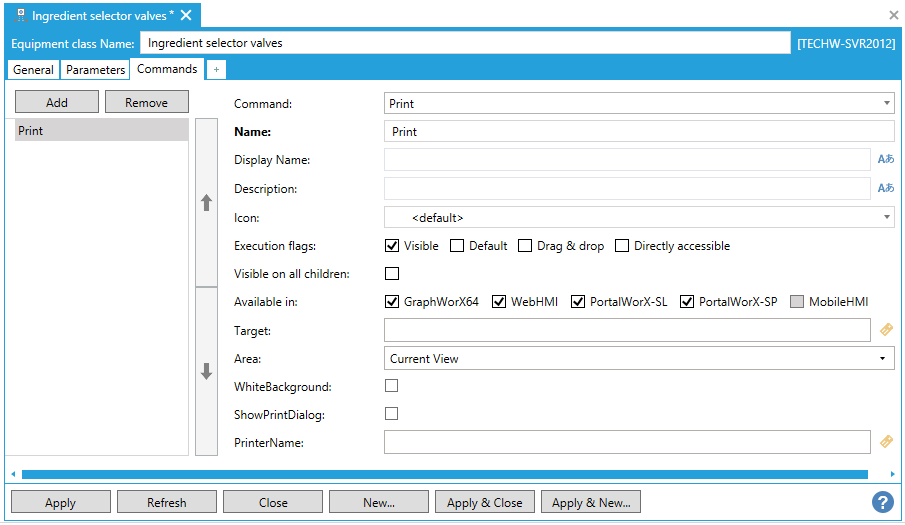Toggle the ShowPrintDialog checkbox

point(392,414)
